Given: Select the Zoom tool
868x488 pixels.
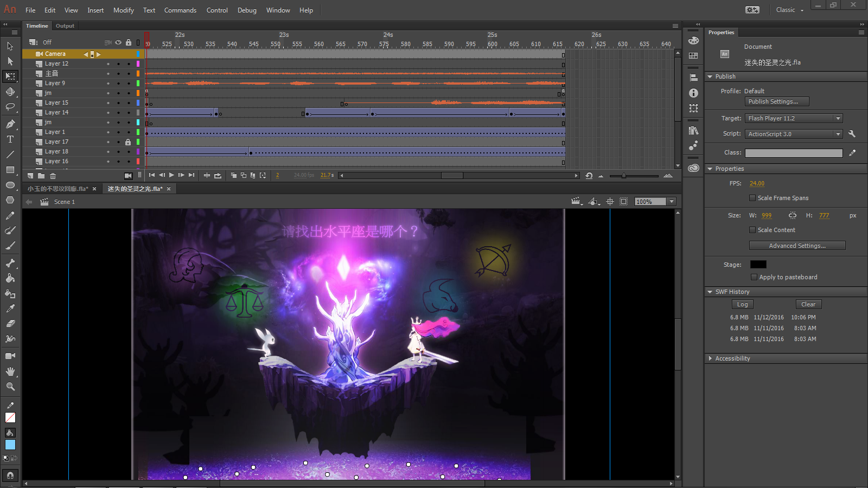Looking at the screenshot, I should (x=10, y=387).
